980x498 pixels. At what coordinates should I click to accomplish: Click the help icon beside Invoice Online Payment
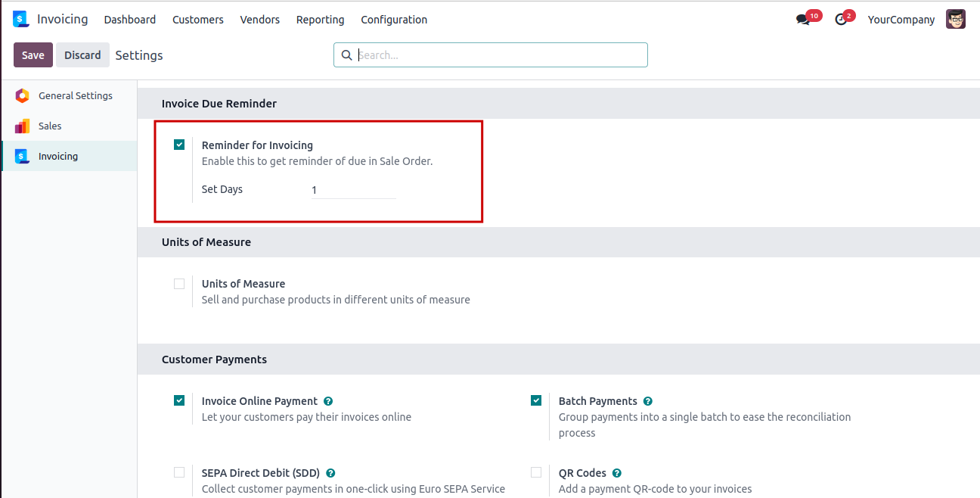click(328, 401)
